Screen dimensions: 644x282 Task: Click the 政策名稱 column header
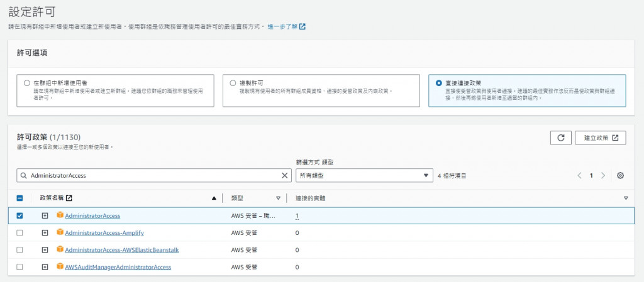[x=52, y=198]
